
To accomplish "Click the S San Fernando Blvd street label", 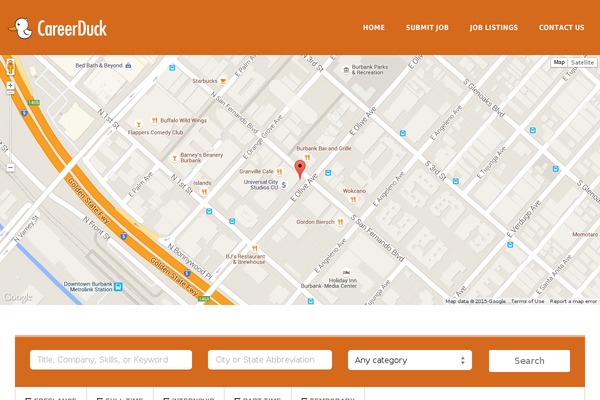I will (x=377, y=238).
